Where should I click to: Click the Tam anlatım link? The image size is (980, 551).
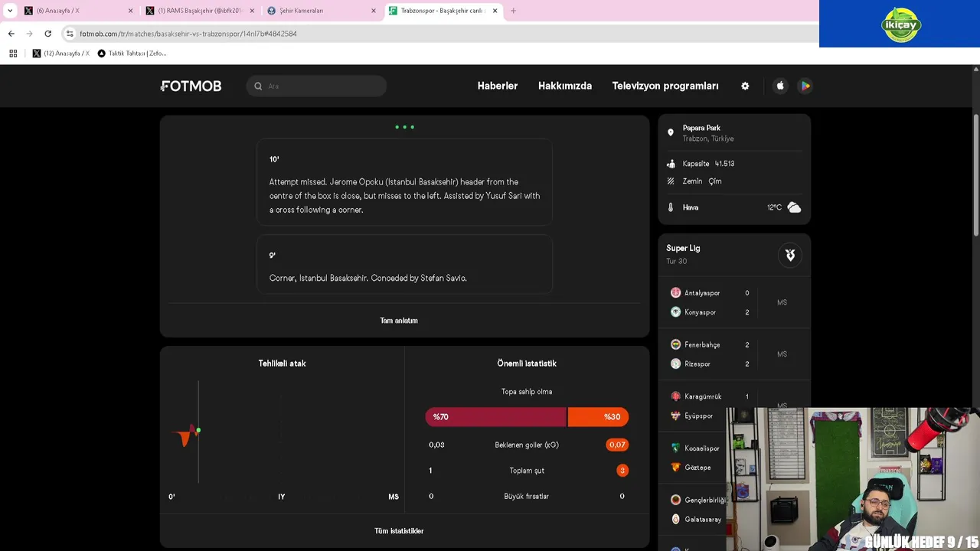pyautogui.click(x=399, y=321)
